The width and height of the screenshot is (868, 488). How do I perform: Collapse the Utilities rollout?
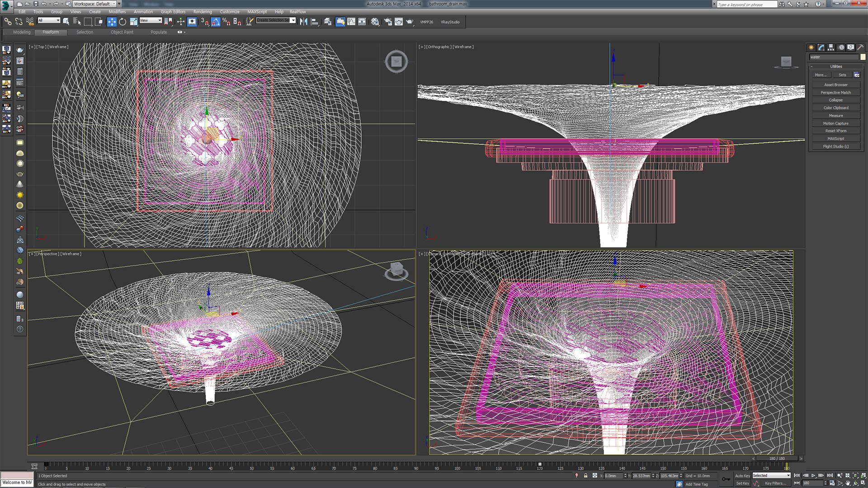pyautogui.click(x=835, y=66)
